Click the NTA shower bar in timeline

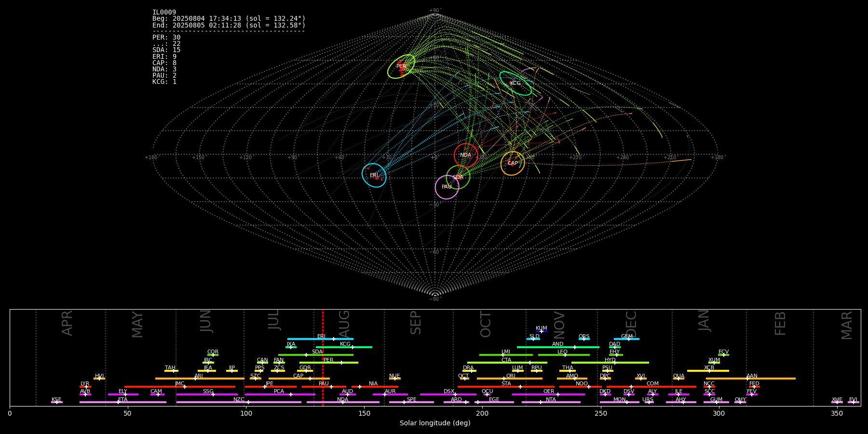pyautogui.click(x=551, y=402)
